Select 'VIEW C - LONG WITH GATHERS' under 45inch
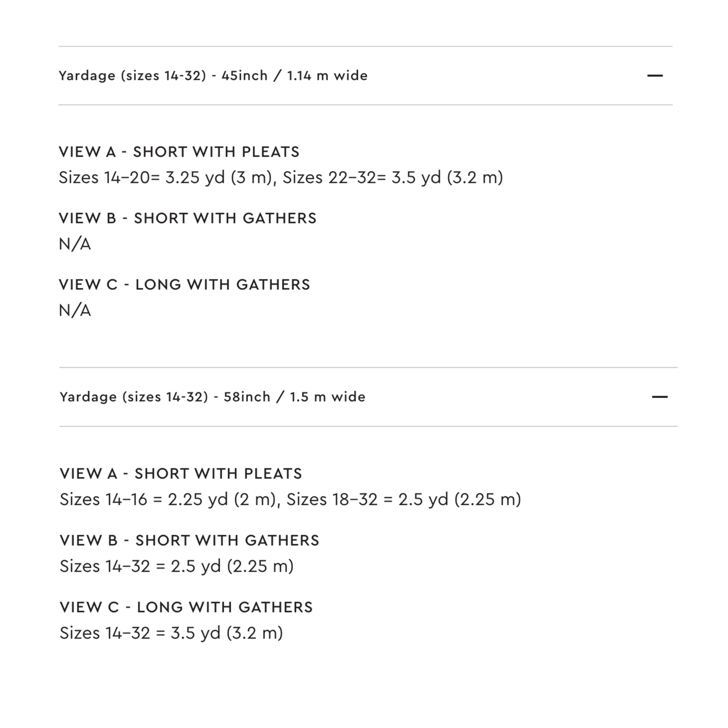 pyautogui.click(x=184, y=285)
